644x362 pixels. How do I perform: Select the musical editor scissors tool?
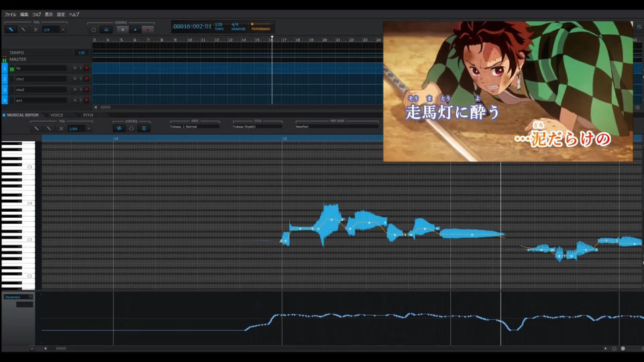tap(61, 129)
